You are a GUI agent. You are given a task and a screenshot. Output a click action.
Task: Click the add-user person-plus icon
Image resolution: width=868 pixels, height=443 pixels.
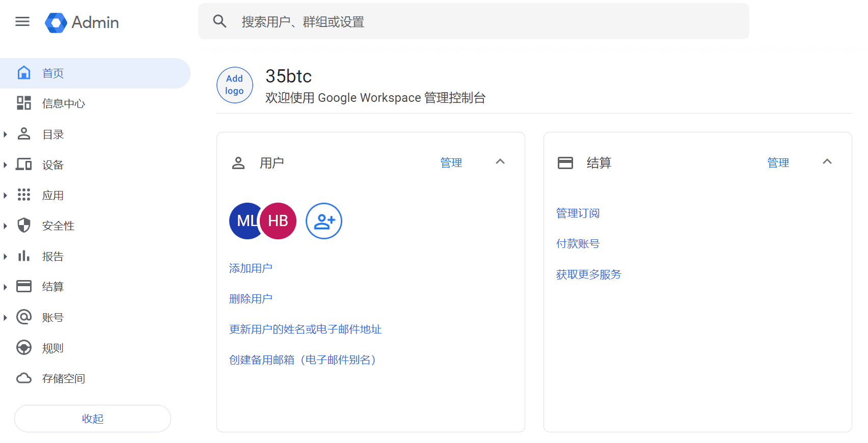[324, 221]
